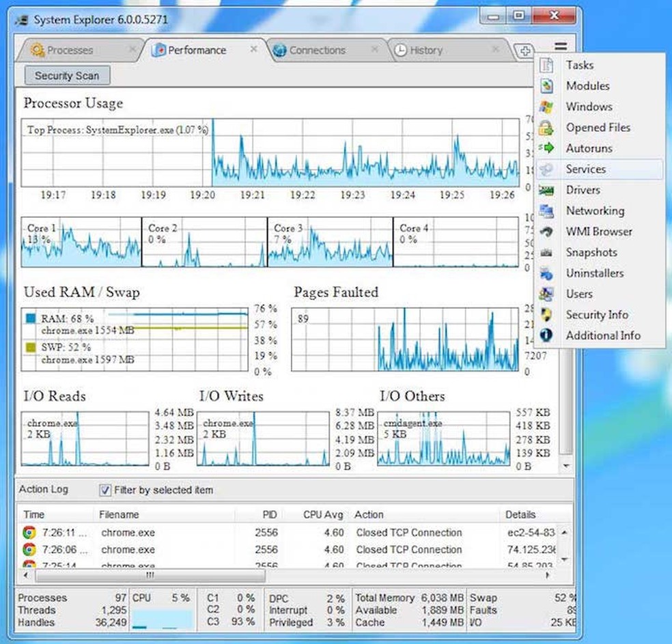Select the Autoruns entry
This screenshot has width=672, height=644.
[587, 148]
